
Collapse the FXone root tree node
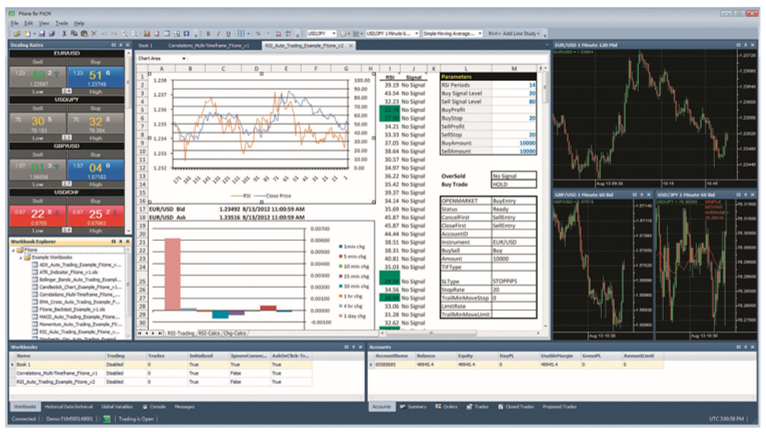tap(13, 250)
